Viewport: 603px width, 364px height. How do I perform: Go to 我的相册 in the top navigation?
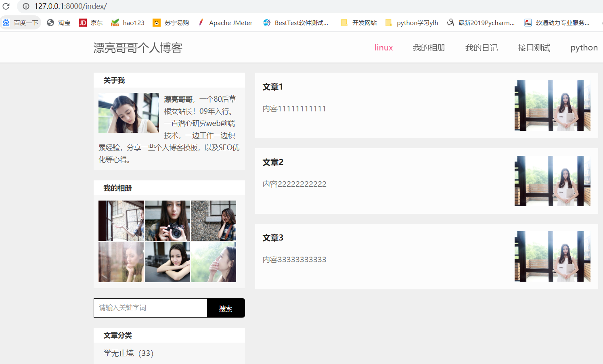(x=429, y=48)
